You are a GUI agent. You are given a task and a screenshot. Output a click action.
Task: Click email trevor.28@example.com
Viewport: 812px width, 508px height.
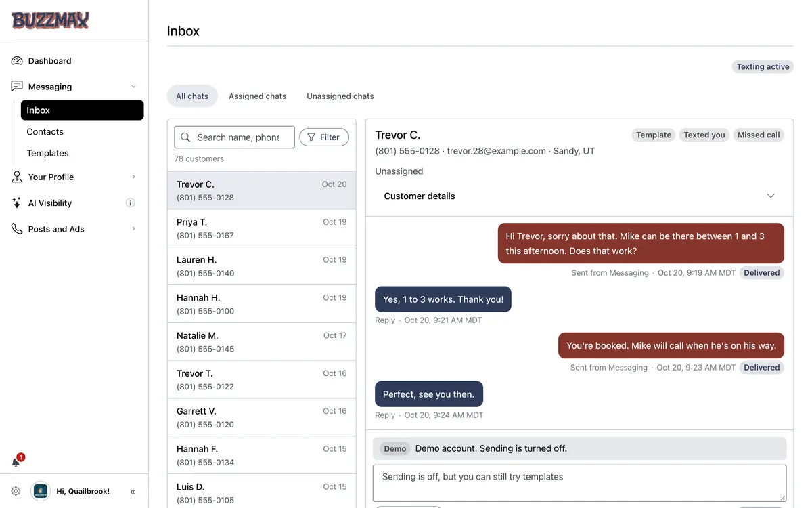[x=496, y=151]
